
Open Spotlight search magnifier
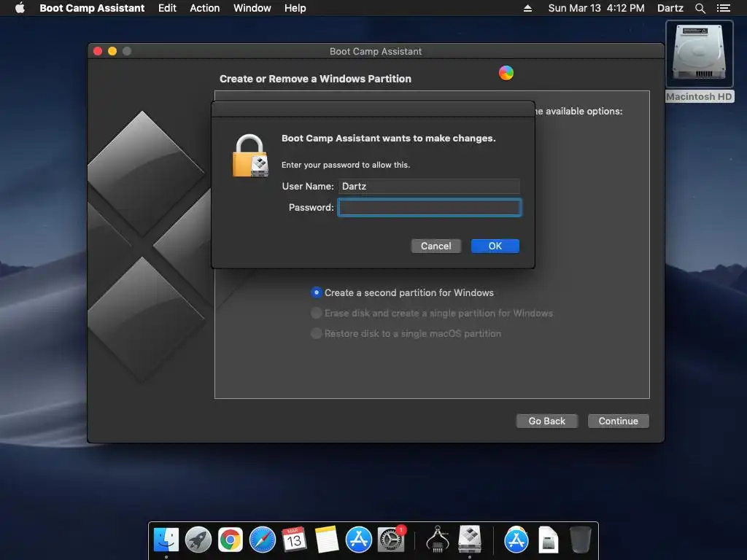[x=700, y=8]
